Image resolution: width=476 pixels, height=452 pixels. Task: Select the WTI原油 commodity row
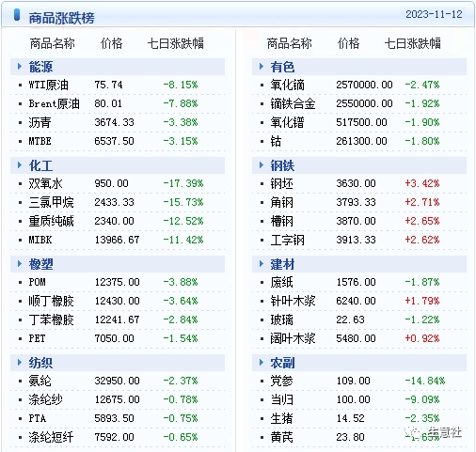pyautogui.click(x=118, y=85)
